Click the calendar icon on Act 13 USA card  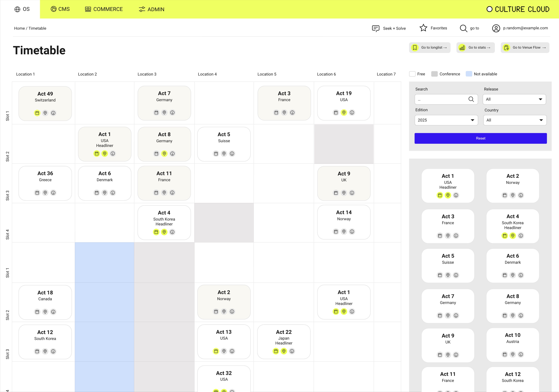216,351
